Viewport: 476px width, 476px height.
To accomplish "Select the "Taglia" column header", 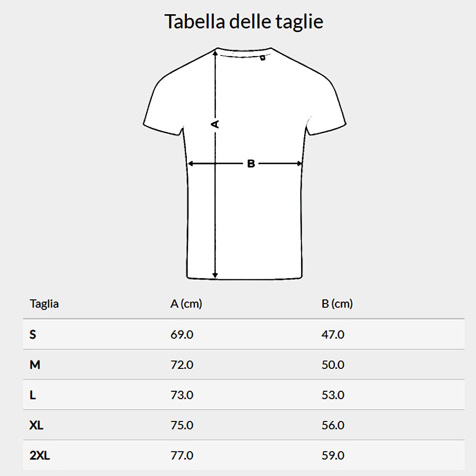I will (44, 304).
